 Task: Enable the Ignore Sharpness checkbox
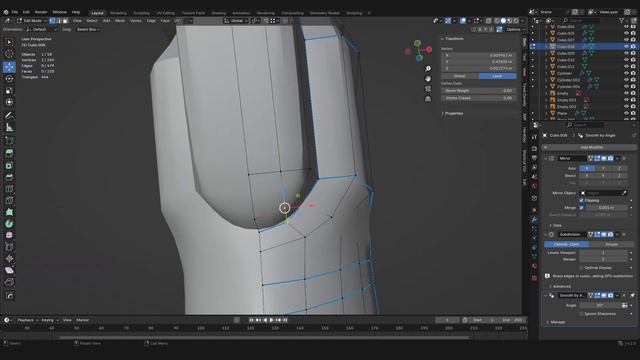pyautogui.click(x=581, y=314)
